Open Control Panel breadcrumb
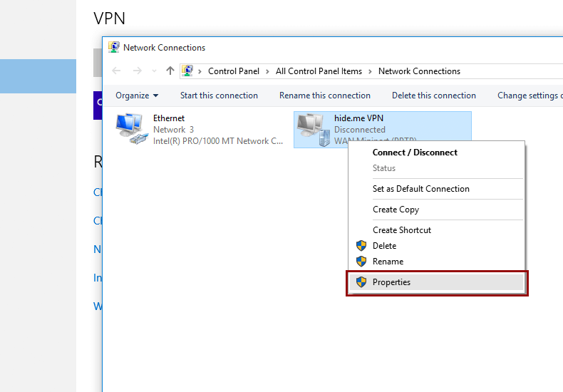The height and width of the screenshot is (392, 563). (234, 71)
